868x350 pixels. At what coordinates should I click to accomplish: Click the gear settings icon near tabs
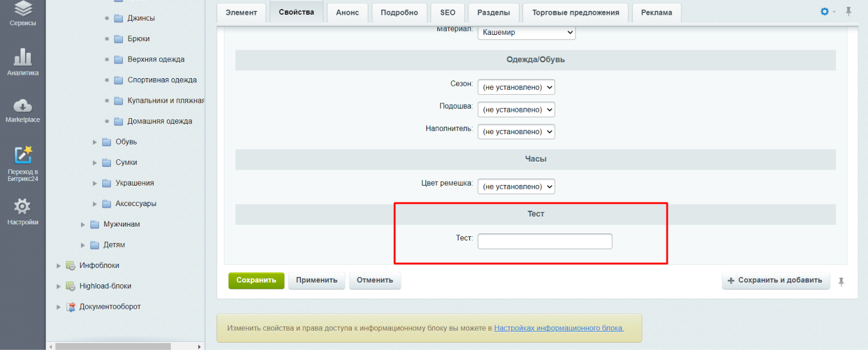tap(825, 11)
